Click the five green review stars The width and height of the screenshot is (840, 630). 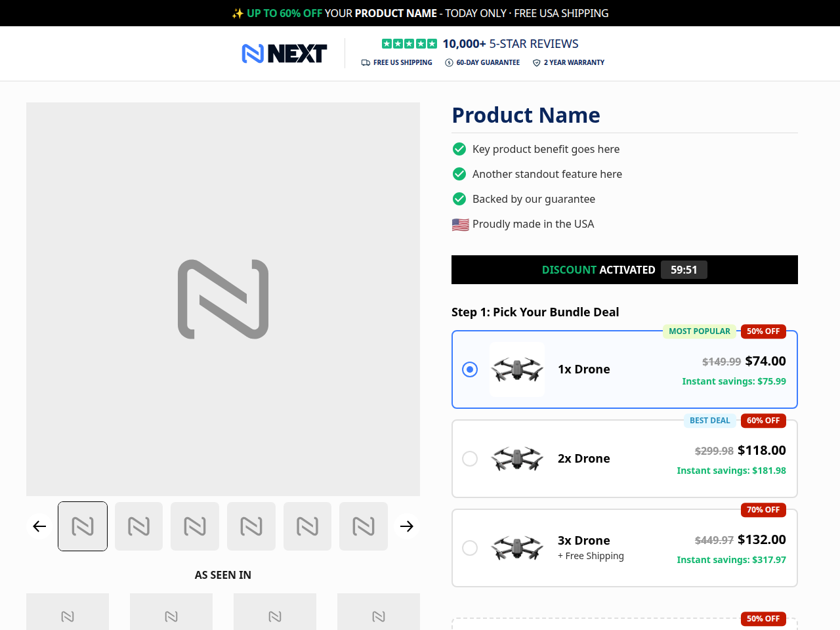[409, 44]
